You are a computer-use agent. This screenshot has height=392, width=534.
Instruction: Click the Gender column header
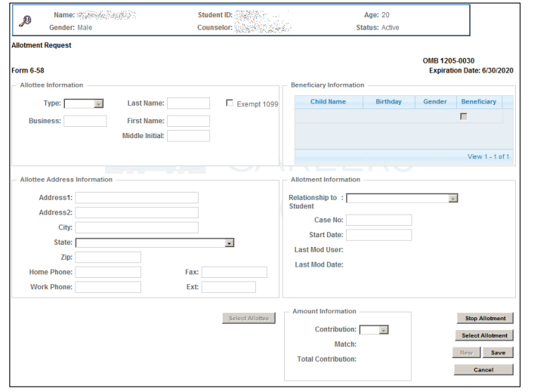point(434,102)
